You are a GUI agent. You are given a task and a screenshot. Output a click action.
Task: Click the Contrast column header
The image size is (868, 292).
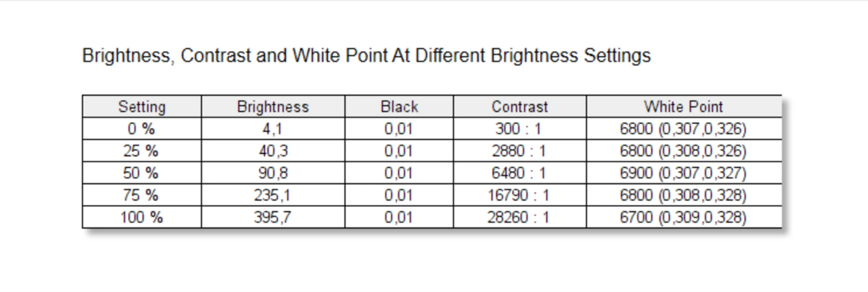click(x=520, y=107)
